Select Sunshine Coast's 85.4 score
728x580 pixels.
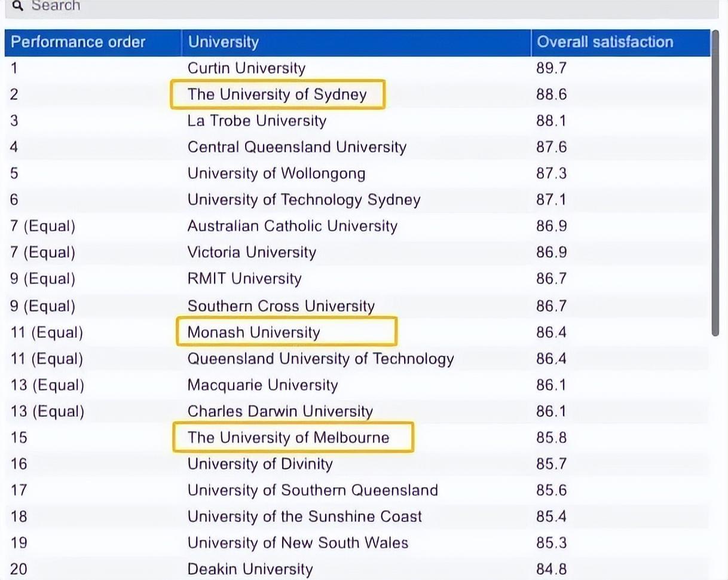551,517
